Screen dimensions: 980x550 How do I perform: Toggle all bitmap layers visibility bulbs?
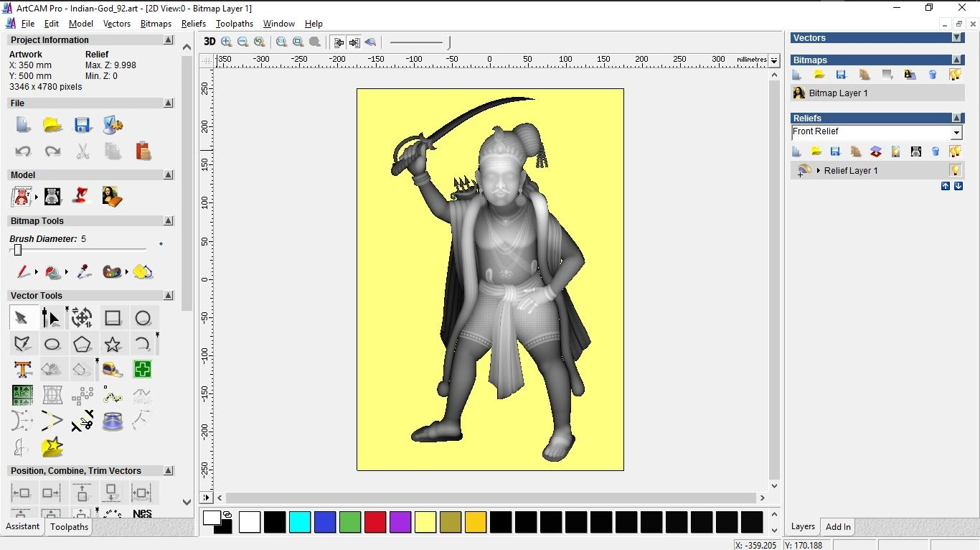tap(955, 75)
